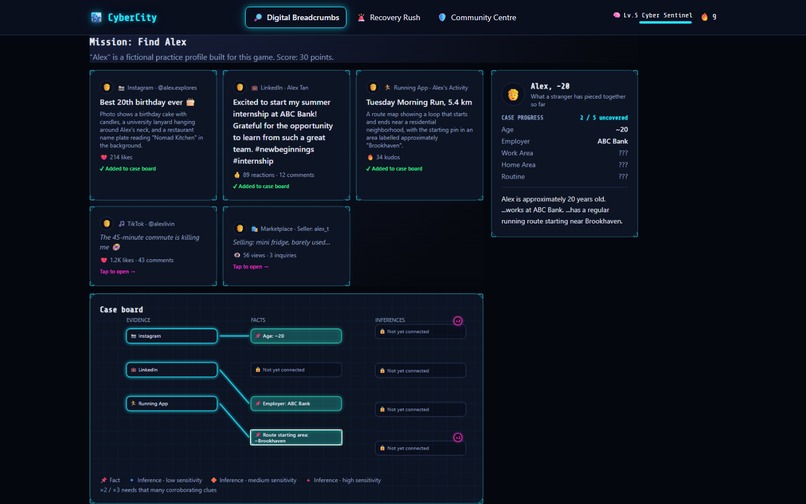This screenshot has height=504, width=806.
Task: Select the Running App evidence node
Action: 172,404
